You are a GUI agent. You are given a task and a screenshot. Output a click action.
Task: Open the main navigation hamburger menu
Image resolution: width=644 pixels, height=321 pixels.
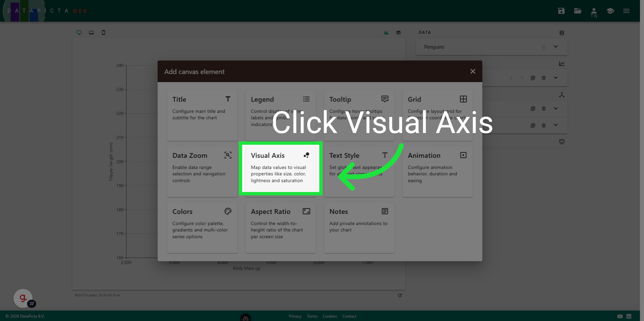click(x=626, y=11)
